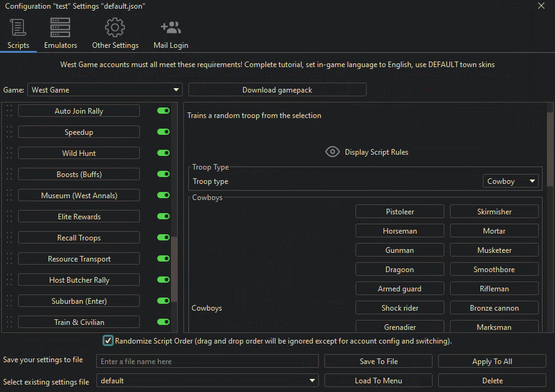Click the Apply To All button

pyautogui.click(x=492, y=361)
